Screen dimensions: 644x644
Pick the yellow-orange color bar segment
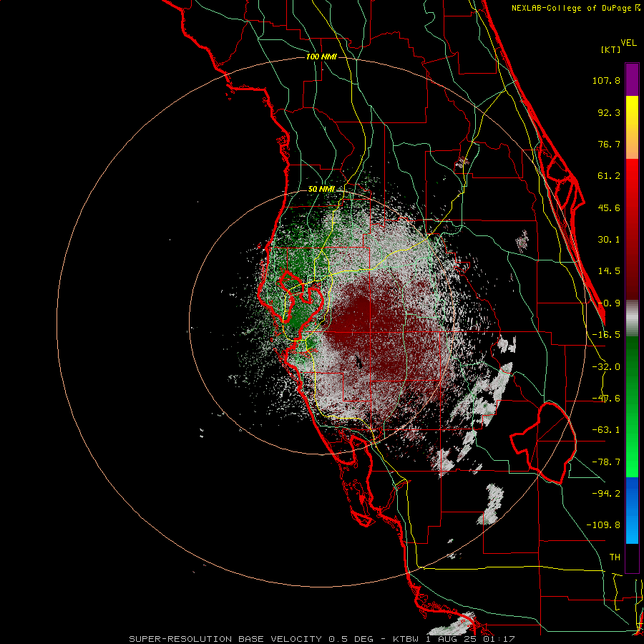[632, 127]
